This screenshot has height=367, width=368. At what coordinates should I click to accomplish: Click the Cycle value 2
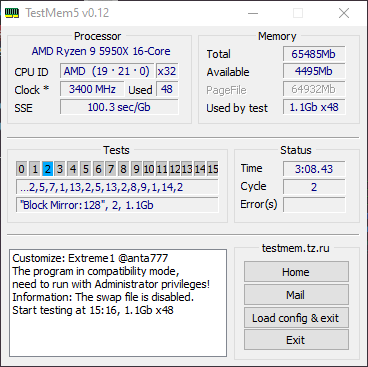(314, 187)
